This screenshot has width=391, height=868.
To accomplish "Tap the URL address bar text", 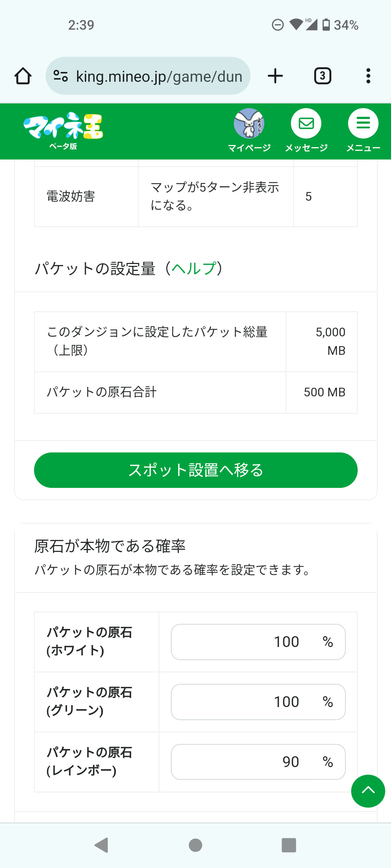I will [159, 77].
